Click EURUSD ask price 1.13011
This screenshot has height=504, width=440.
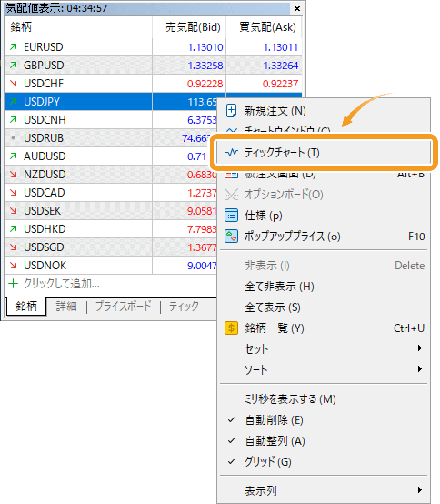(280, 47)
